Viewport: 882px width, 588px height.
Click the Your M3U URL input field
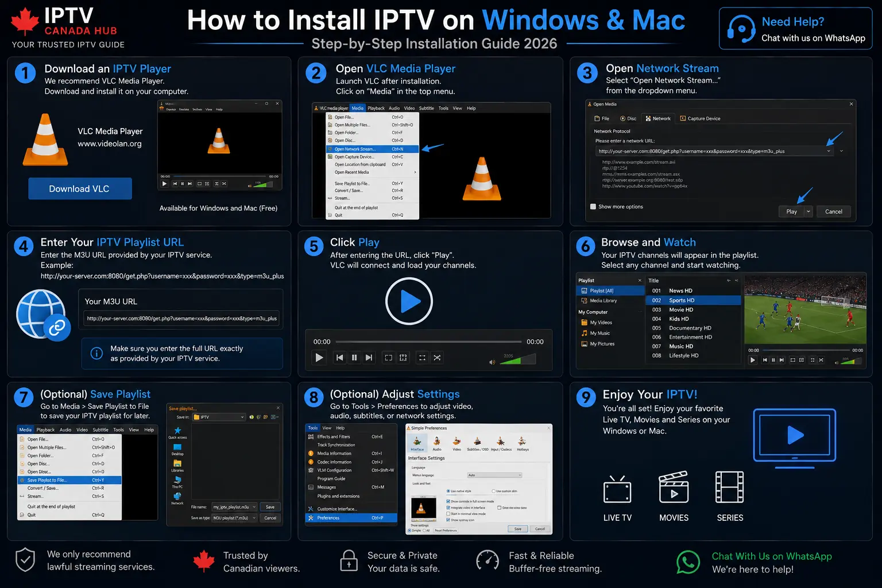pyautogui.click(x=181, y=318)
